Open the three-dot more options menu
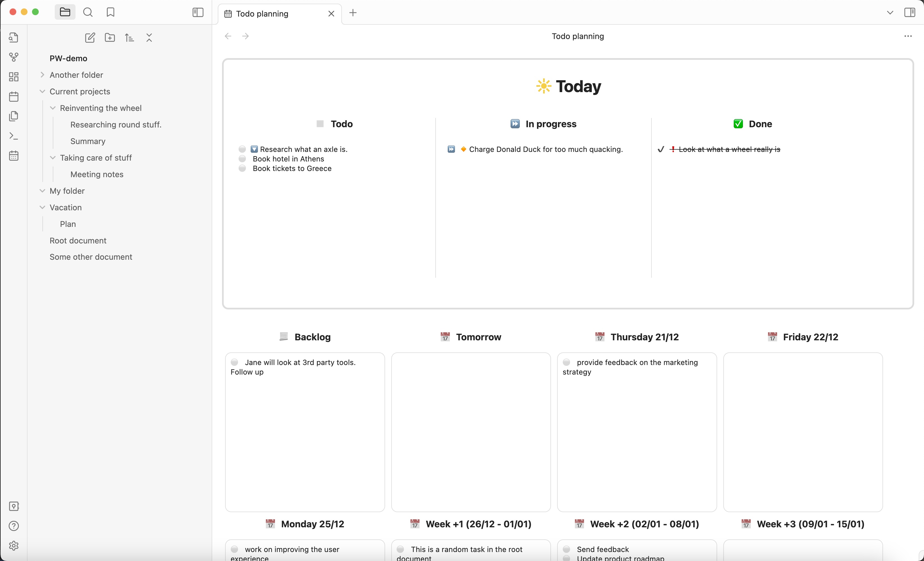Screen dimensions: 924x561 tap(908, 36)
